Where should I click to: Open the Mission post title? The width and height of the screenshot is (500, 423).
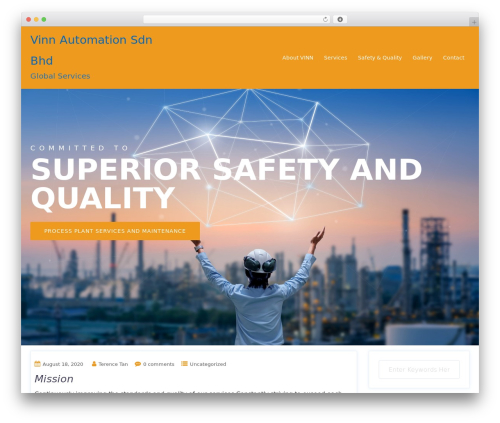pyautogui.click(x=54, y=379)
